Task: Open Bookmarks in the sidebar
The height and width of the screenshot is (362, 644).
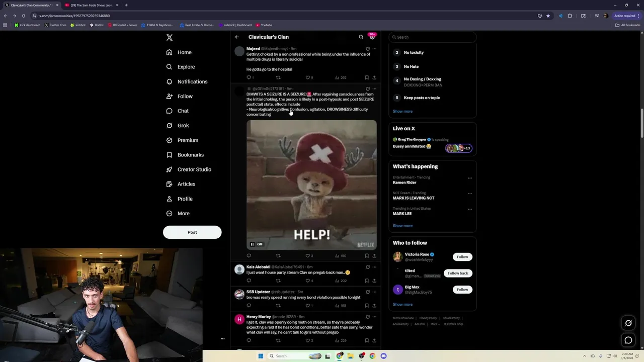Action: coord(185,155)
